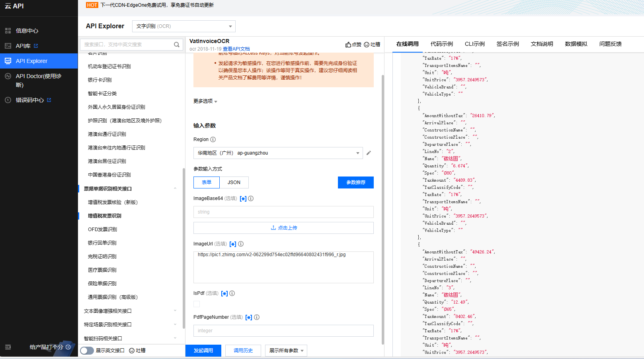Click IsPdf variable bracket icon
The height and width of the screenshot is (359, 644).
(224, 293)
